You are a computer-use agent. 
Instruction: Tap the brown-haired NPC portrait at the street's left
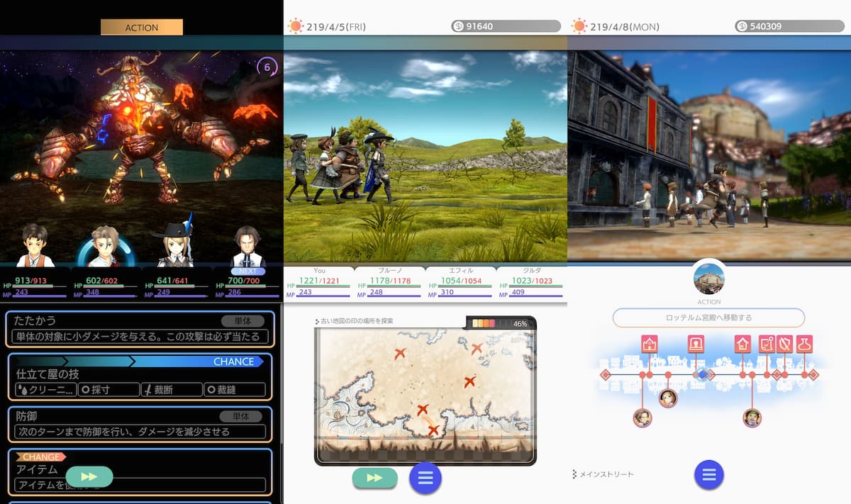(x=643, y=418)
